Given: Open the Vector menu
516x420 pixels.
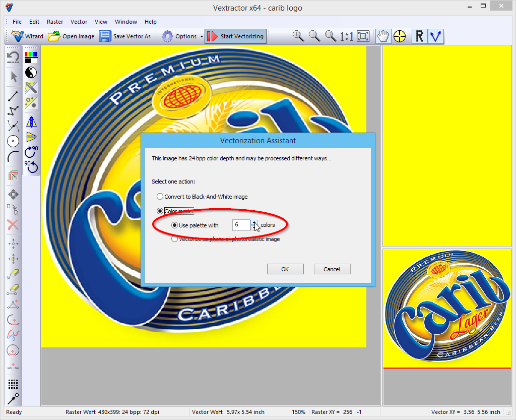Looking at the screenshot, I should click(79, 22).
